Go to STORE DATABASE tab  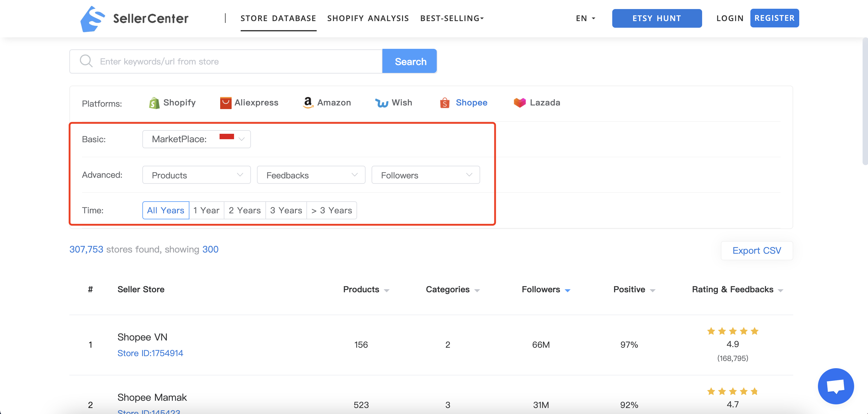point(278,18)
